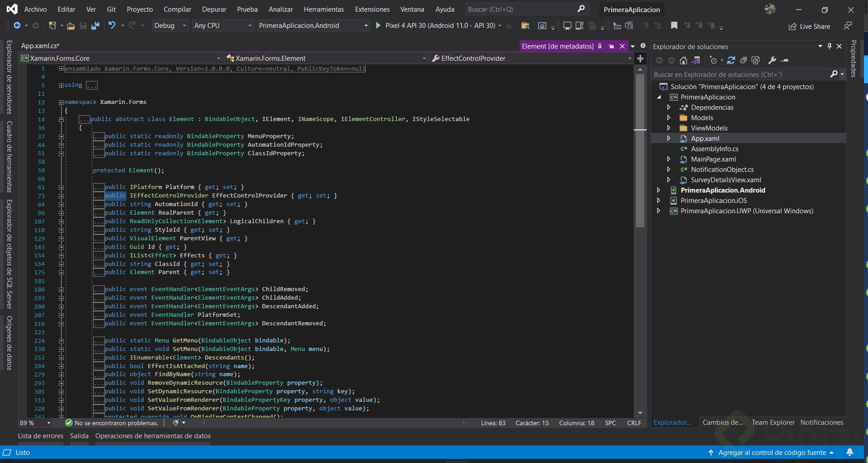Screen dimensions: 868x463
Task: Click the Save All toolbar icon
Action: pyautogui.click(x=95, y=26)
